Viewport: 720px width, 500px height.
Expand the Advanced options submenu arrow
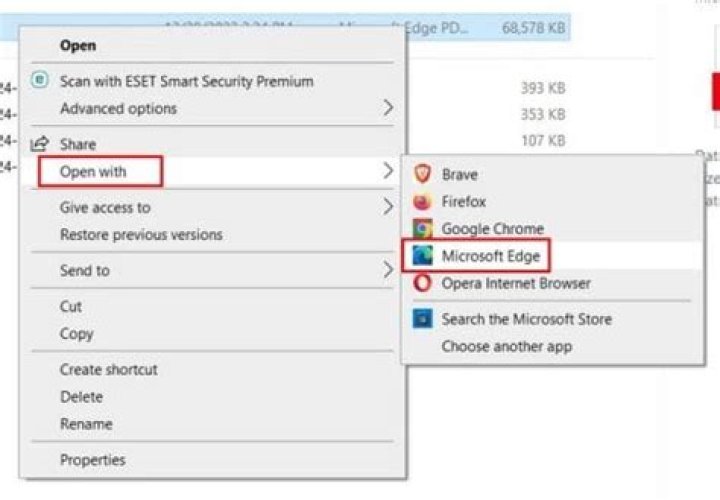pos(388,108)
